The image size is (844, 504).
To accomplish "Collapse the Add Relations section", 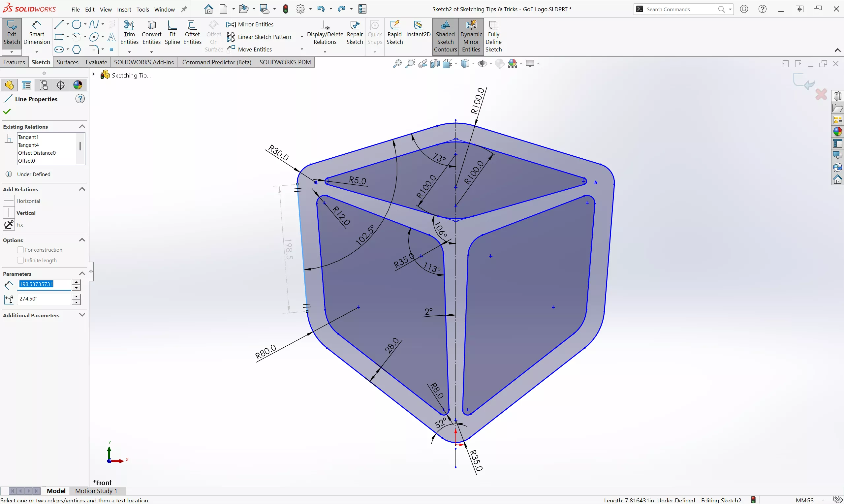I will 82,189.
